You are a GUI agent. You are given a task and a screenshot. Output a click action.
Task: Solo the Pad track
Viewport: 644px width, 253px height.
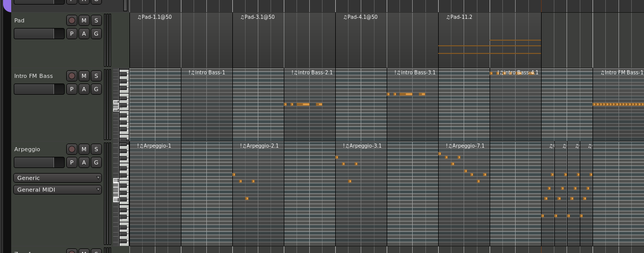click(x=96, y=20)
